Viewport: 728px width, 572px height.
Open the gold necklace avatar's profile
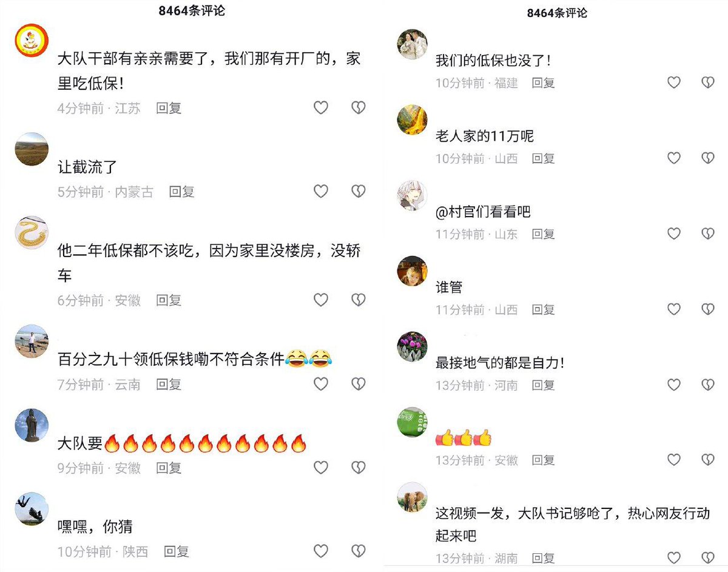click(31, 233)
